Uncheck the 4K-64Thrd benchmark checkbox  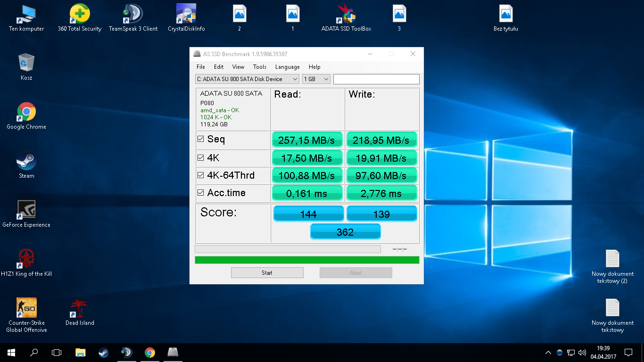(201, 175)
